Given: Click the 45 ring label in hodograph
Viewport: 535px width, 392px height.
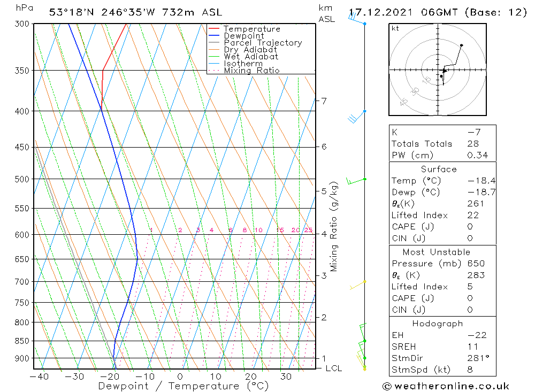Looking at the screenshot, I should pyautogui.click(x=403, y=101).
